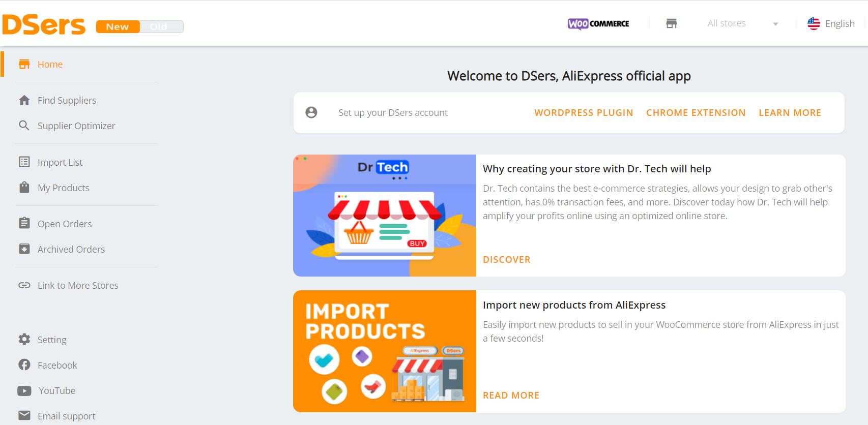Expand the All stores dropdown
Viewport: 868px width, 425px height.
click(742, 23)
